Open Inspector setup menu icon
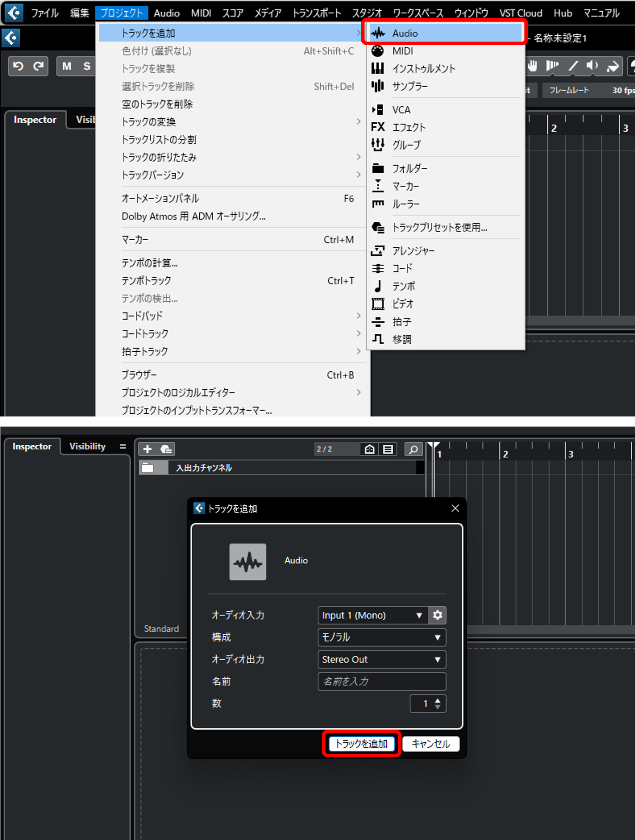This screenshot has height=840, width=635. pyautogui.click(x=123, y=446)
